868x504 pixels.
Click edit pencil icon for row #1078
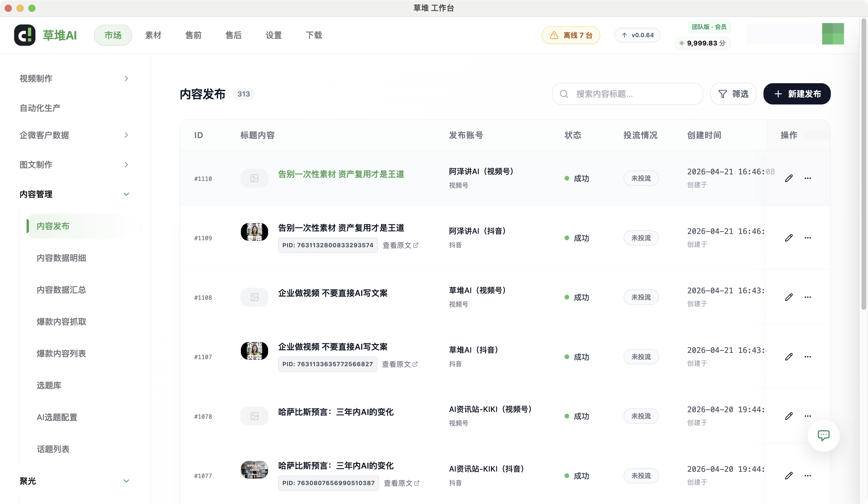(789, 416)
